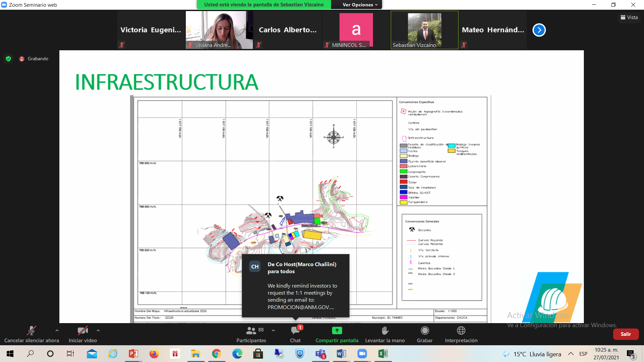Open Firefox in taskbar

click(x=154, y=354)
